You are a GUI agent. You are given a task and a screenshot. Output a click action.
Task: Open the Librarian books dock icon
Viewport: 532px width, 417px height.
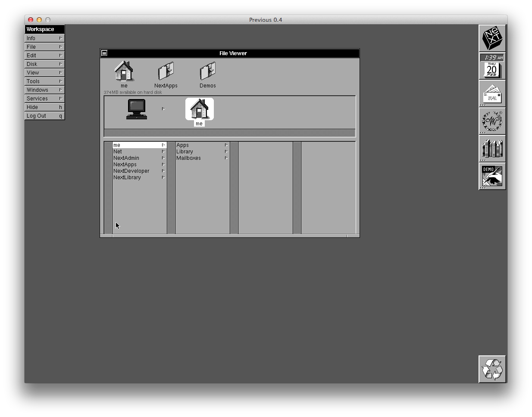tap(492, 149)
